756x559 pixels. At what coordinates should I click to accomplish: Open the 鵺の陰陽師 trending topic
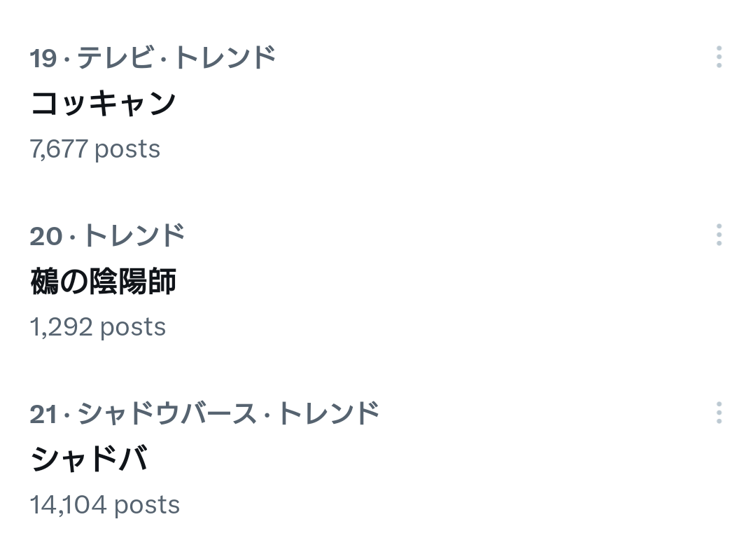coord(104,282)
